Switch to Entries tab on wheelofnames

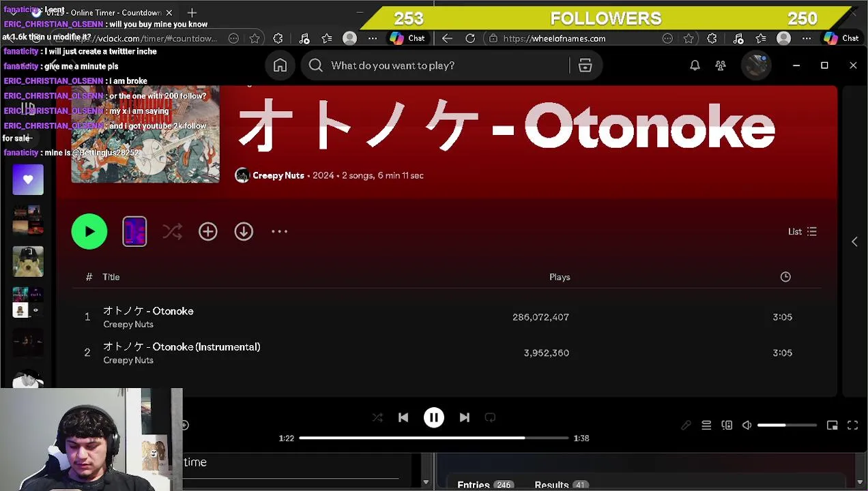(485, 485)
